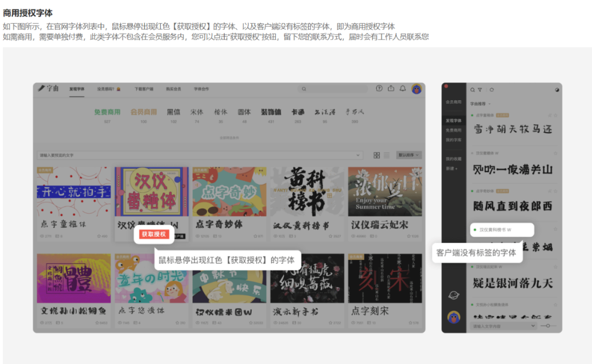The height and width of the screenshot is (364, 592).
Task: Click the upload share icon in header
Action: tap(391, 89)
